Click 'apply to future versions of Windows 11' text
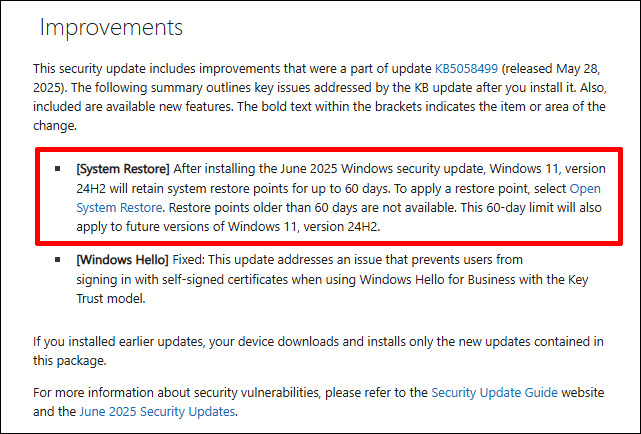Viewport: 641px width, 434px height. click(x=186, y=226)
